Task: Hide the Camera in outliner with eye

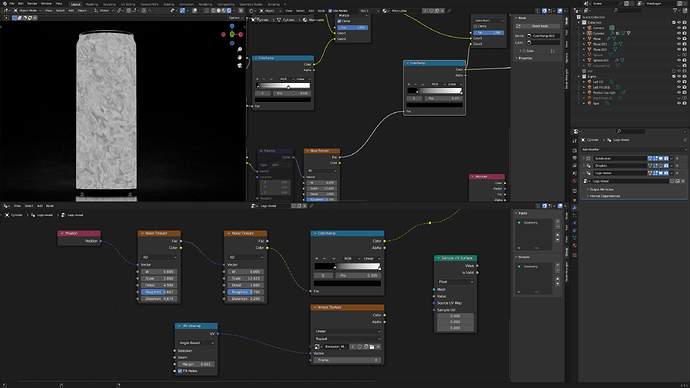Action: (x=679, y=28)
